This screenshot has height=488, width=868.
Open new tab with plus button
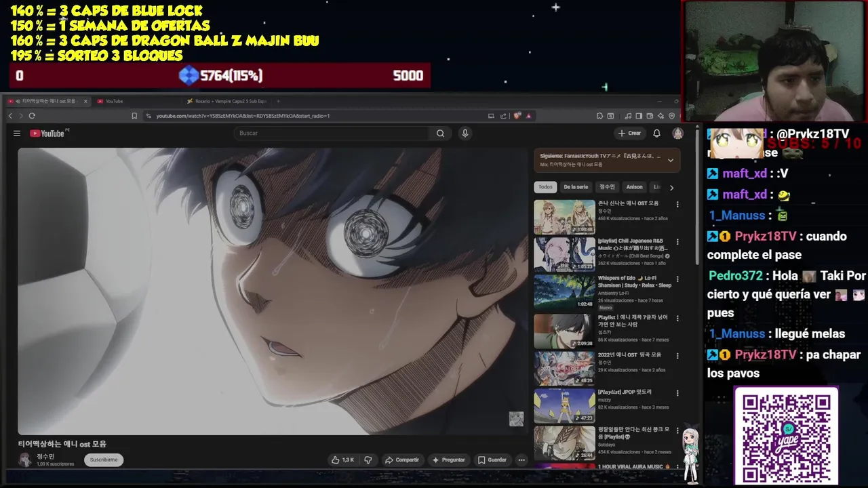pos(278,101)
